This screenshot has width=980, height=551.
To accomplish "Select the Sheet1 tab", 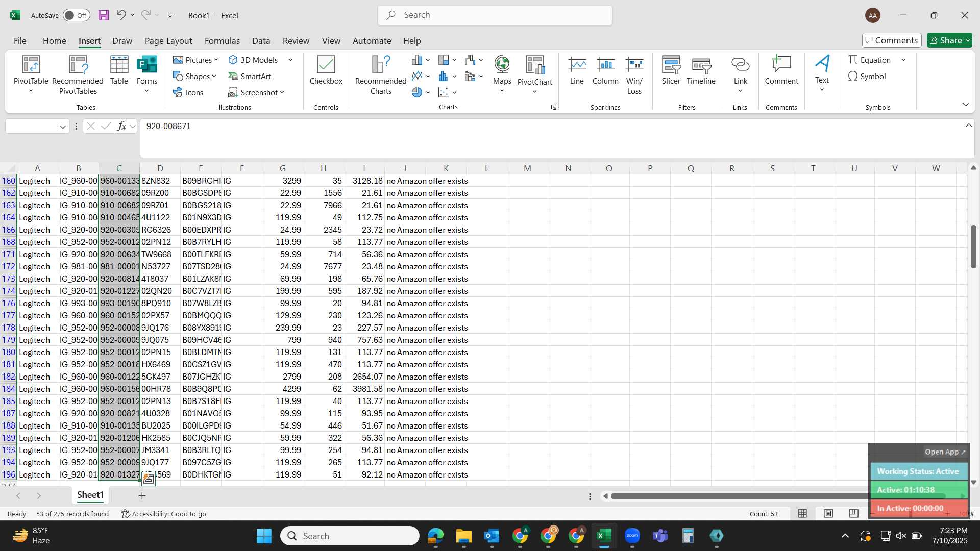I will [x=90, y=495].
